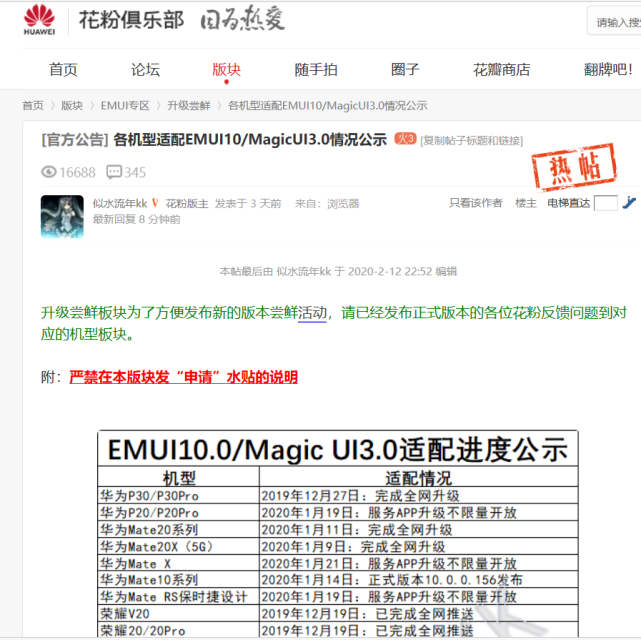Open the 花瓣商店 navigation tab
641x640 pixels.
pyautogui.click(x=502, y=70)
